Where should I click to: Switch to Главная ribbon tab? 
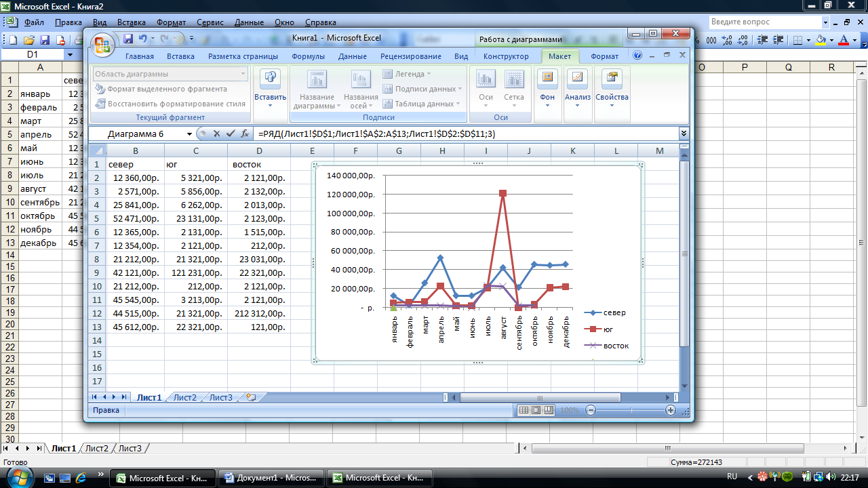140,56
